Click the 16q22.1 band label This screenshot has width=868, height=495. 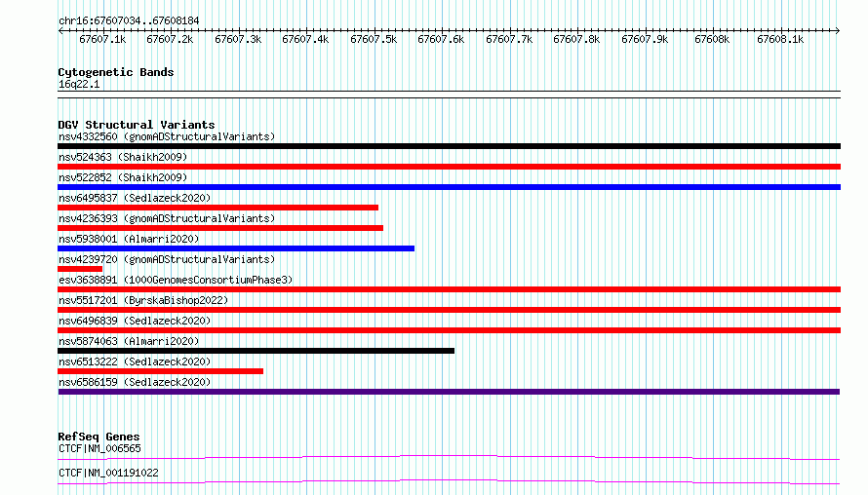[x=79, y=84]
